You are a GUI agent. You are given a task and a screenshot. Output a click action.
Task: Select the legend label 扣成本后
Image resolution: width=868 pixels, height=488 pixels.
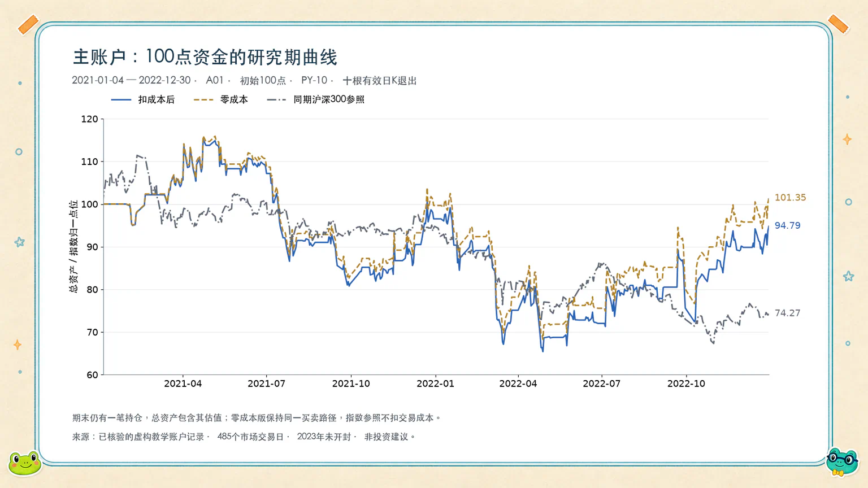[157, 99]
